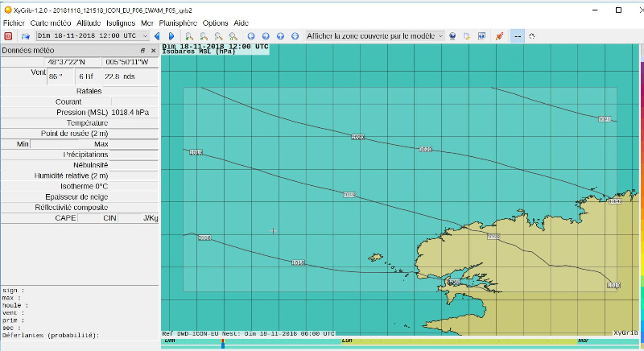Click the refresh circular arrows icon
644x351 pixels.
click(467, 36)
